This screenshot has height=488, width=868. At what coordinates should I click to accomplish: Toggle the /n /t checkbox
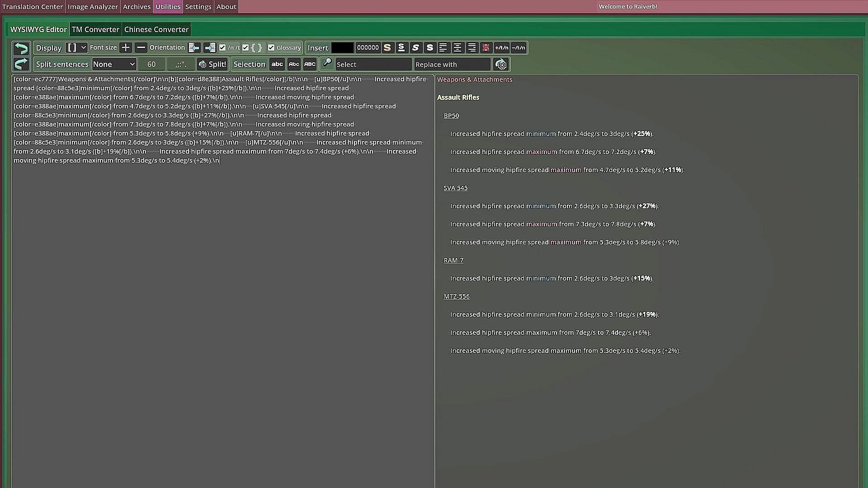tap(222, 47)
